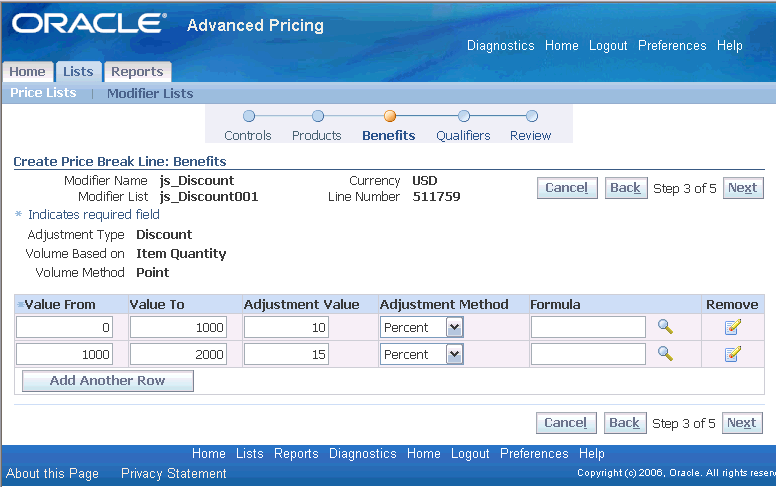Click the Modifier List value js_Discount001
This screenshot has width=776, height=487.
click(209, 196)
